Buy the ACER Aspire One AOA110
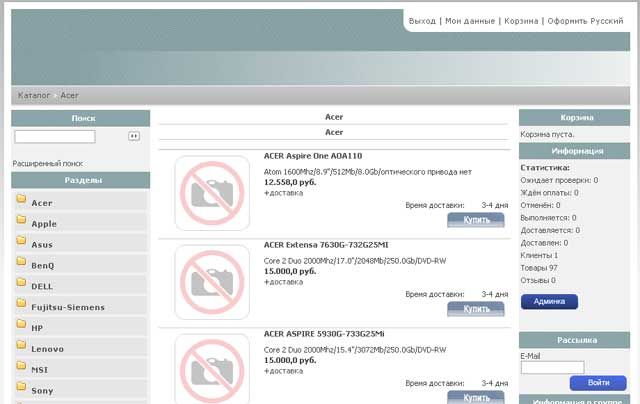 coord(476,220)
